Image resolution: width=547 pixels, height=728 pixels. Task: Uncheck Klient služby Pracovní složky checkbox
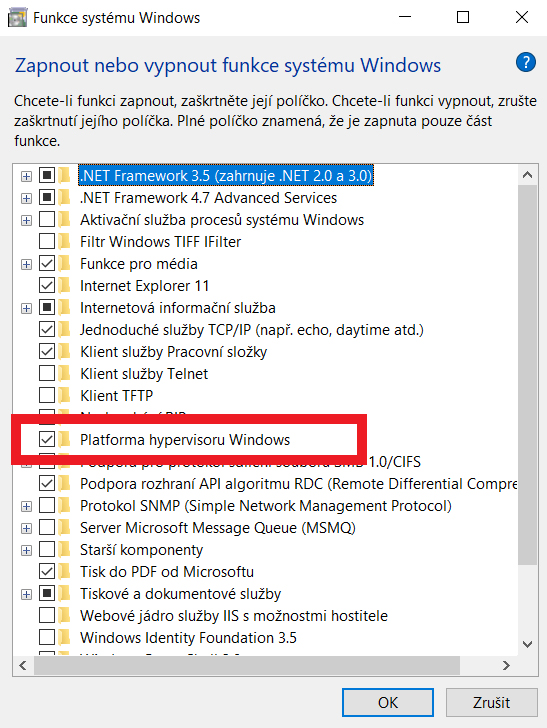tap(47, 351)
